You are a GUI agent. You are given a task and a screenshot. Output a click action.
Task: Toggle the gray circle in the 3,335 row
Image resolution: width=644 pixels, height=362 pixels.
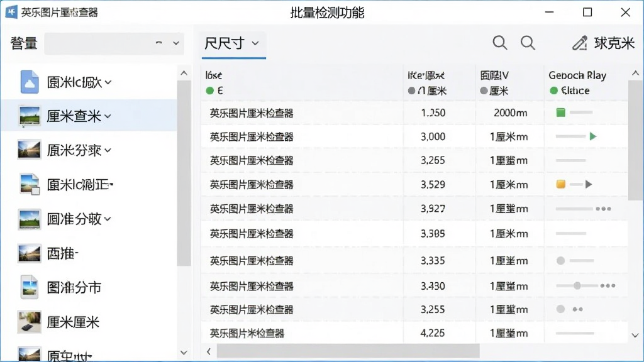[x=560, y=261]
